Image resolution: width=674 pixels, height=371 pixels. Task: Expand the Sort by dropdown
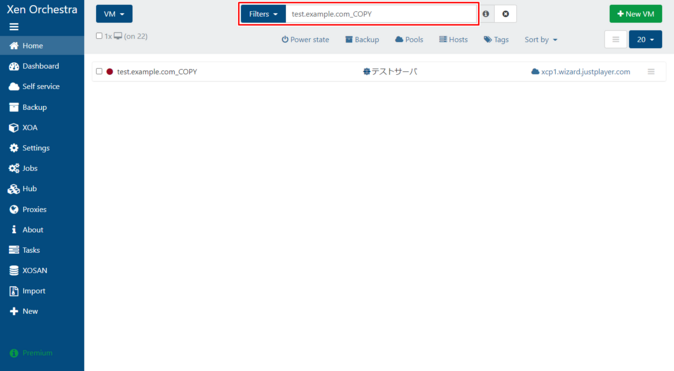(541, 40)
